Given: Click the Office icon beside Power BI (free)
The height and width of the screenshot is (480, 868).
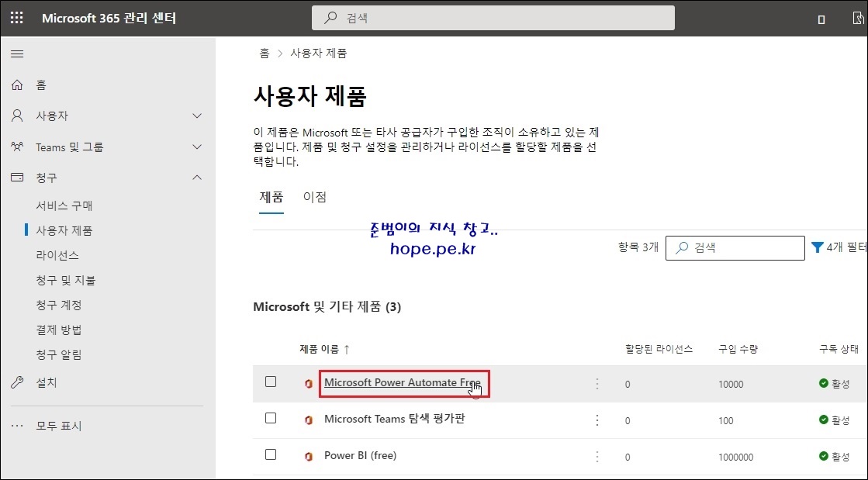Looking at the screenshot, I should pos(309,456).
